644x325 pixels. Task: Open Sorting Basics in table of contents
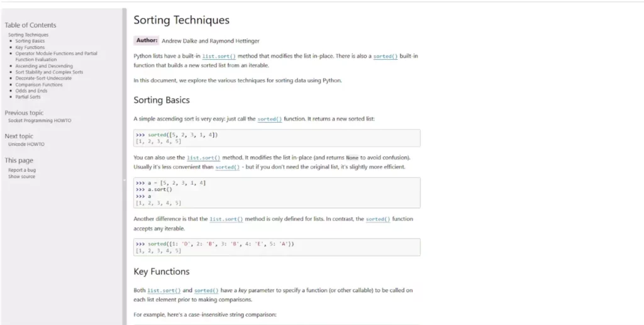click(30, 41)
